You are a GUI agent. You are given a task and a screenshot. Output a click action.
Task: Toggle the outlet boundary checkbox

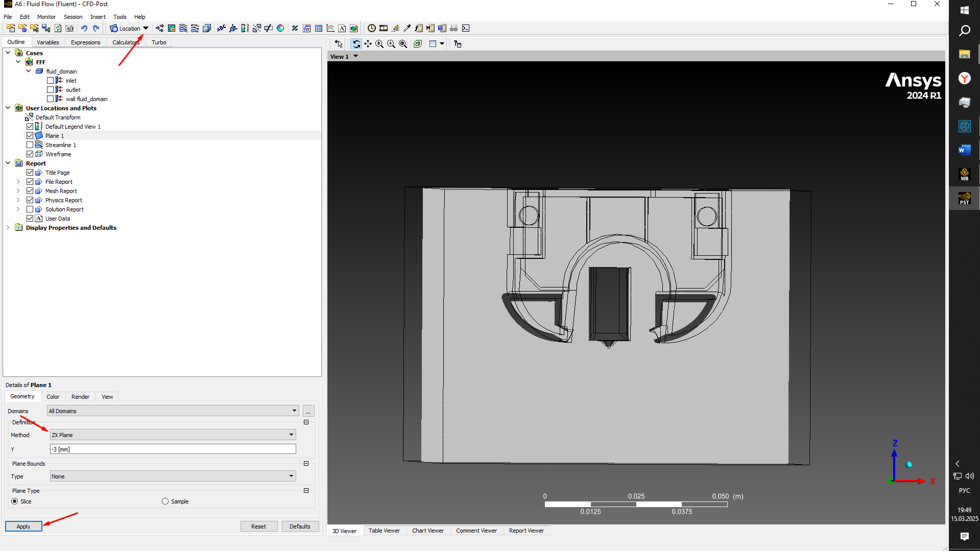pyautogui.click(x=50, y=90)
